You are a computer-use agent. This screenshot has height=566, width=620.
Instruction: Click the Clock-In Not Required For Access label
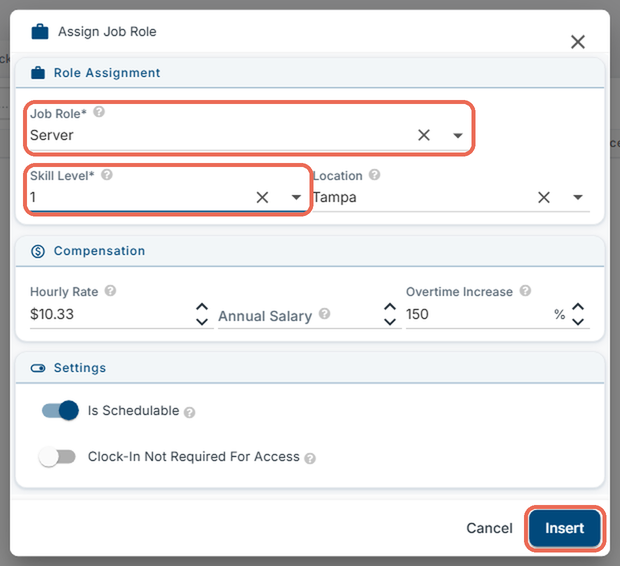click(194, 456)
